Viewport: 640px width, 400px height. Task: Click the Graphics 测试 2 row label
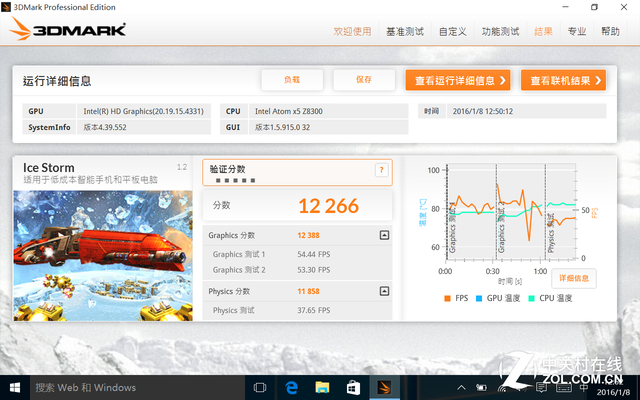tap(239, 270)
